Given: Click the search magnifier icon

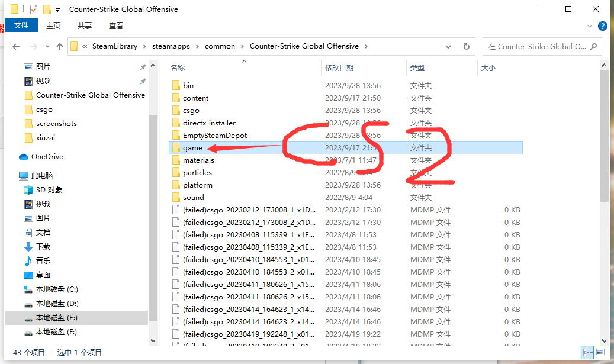Looking at the screenshot, I should click(x=594, y=46).
